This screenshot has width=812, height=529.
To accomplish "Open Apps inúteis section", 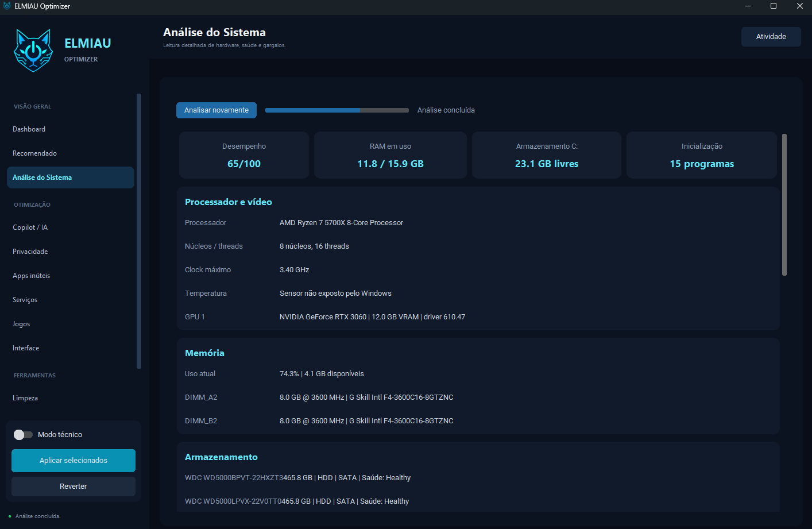I will coord(71,276).
